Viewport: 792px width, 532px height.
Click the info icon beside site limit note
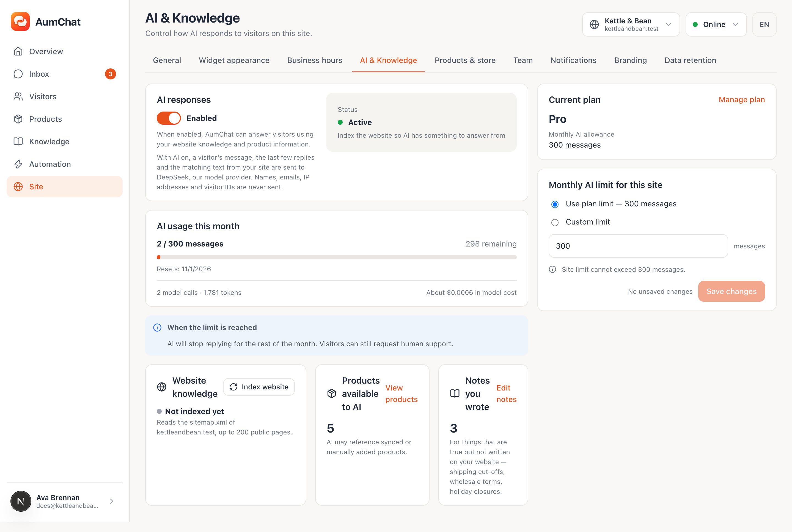tap(552, 269)
